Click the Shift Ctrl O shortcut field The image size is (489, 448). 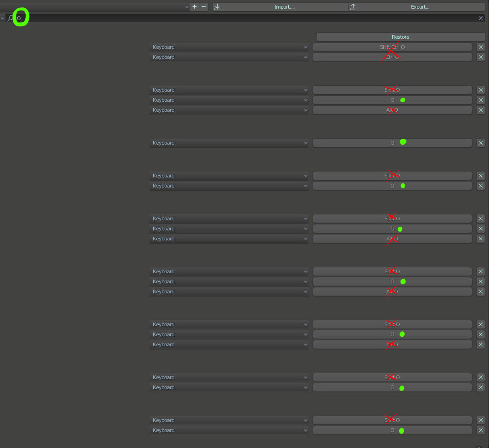(392, 47)
